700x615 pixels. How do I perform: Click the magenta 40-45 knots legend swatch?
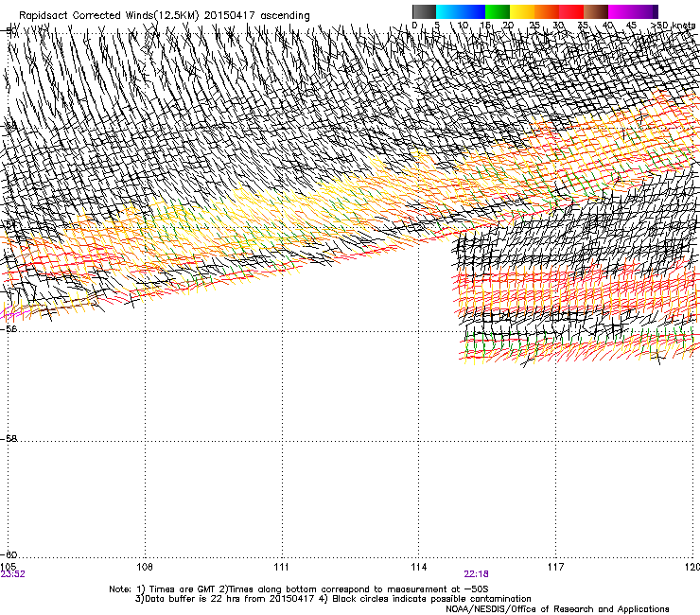pos(621,11)
